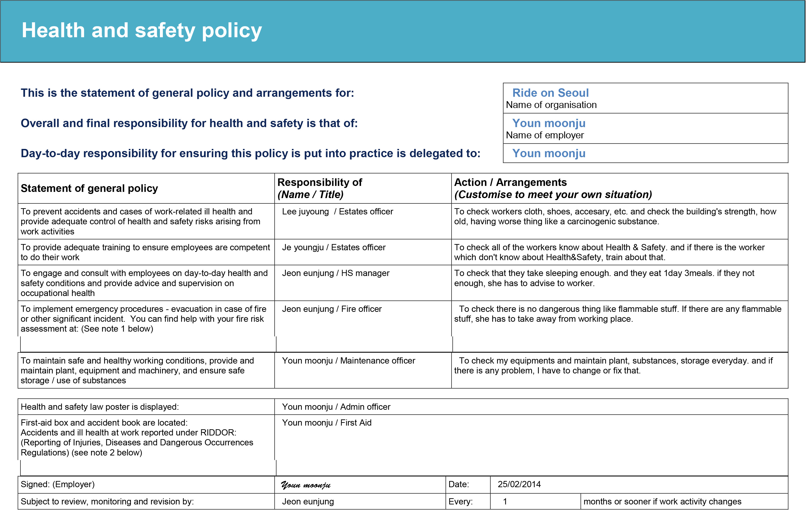Click the action text about workers cloth and shoes
Image resolution: width=806 pixels, height=532 pixels.
tap(615, 216)
